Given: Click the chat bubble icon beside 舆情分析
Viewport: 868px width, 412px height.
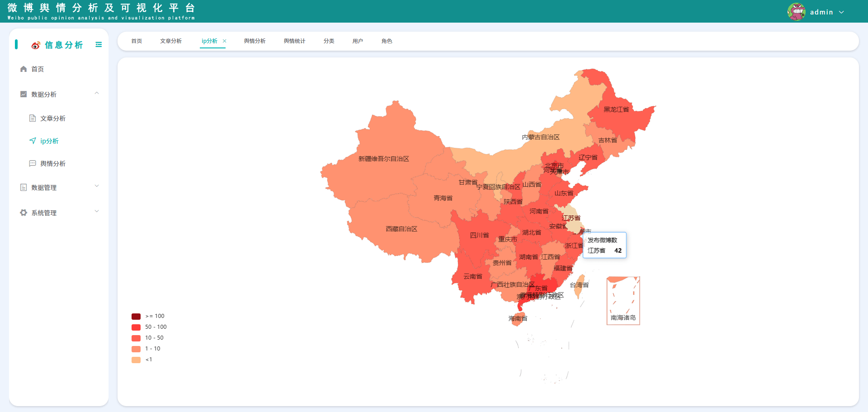Looking at the screenshot, I should tap(33, 164).
